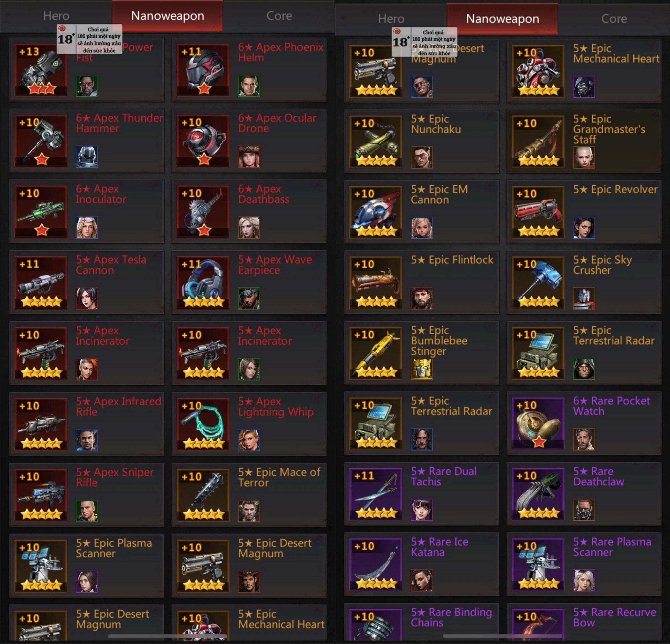Open the 5★ Epic Flintlock entry
This screenshot has height=644, width=670.
pyautogui.click(x=421, y=282)
